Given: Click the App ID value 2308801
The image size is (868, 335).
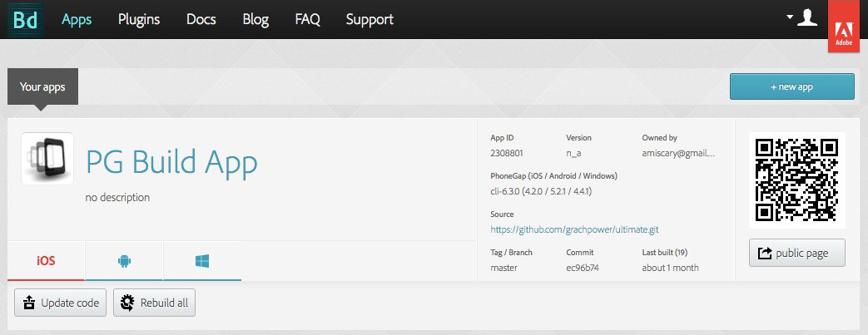Looking at the screenshot, I should (x=507, y=153).
